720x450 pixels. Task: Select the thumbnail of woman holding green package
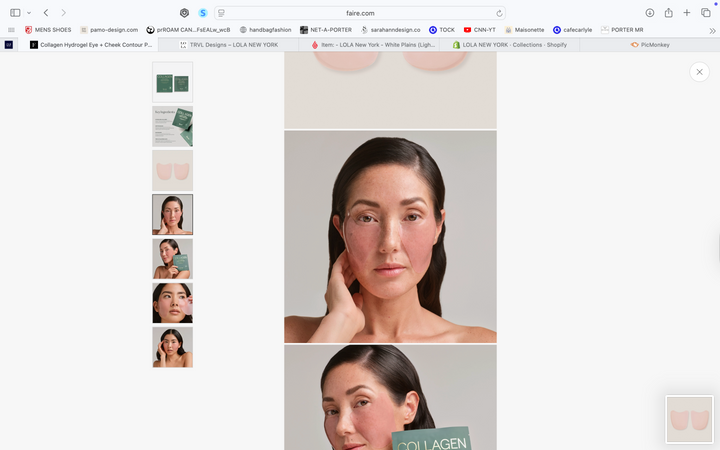click(173, 259)
